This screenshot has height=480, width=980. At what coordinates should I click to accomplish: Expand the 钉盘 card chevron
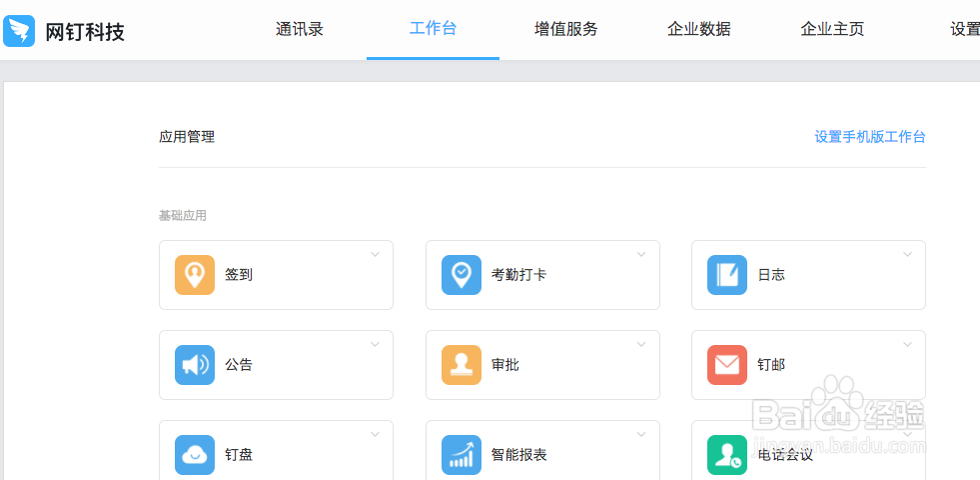click(375, 434)
